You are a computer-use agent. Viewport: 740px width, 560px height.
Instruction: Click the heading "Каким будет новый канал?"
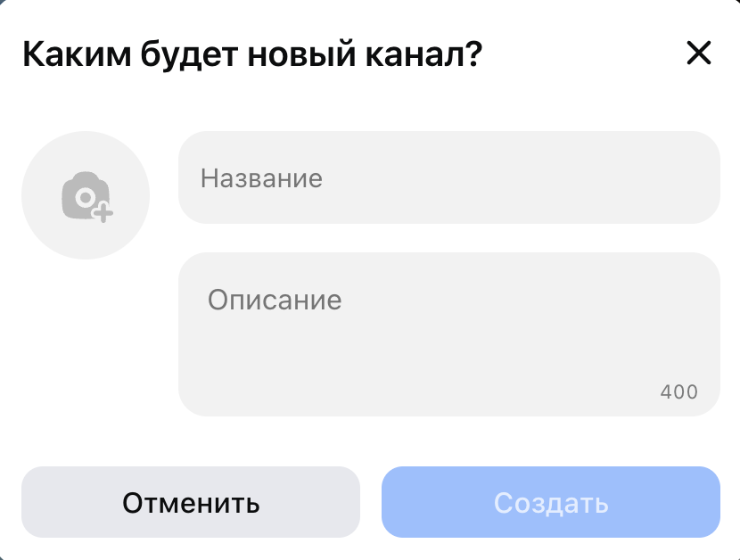click(252, 54)
